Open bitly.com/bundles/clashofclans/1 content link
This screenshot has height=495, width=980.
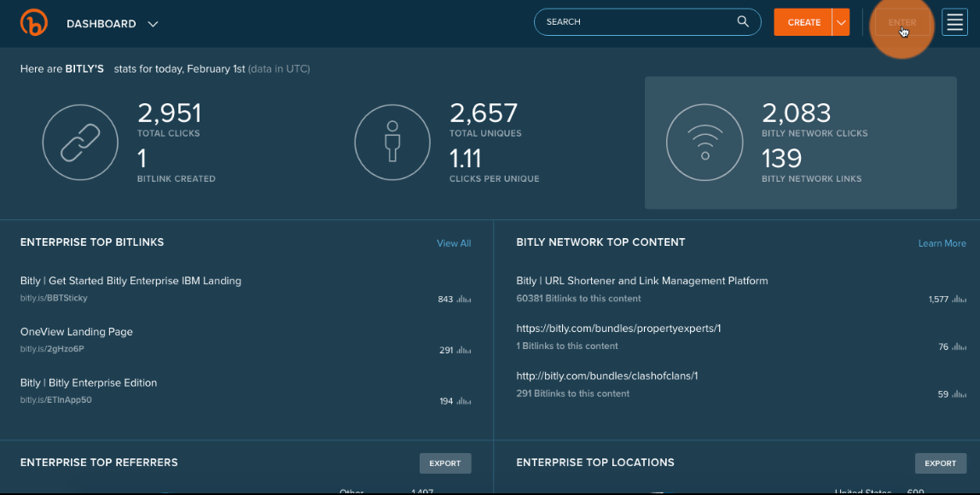click(607, 376)
